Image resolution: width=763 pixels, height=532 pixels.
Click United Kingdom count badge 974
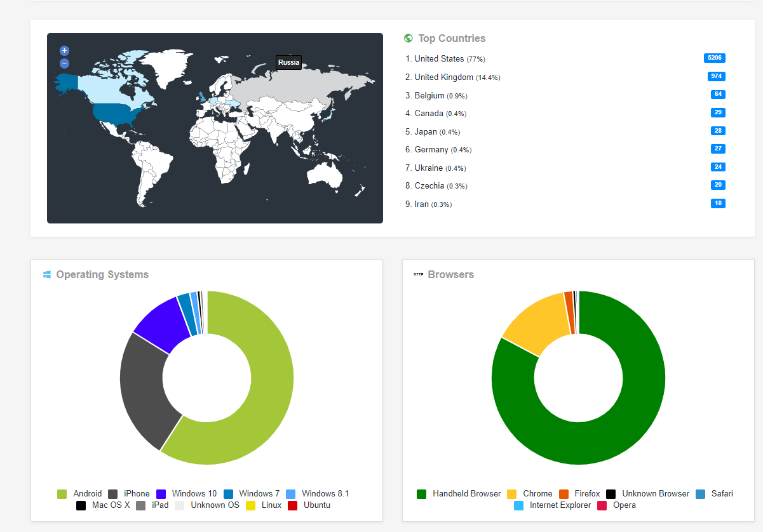coord(716,77)
